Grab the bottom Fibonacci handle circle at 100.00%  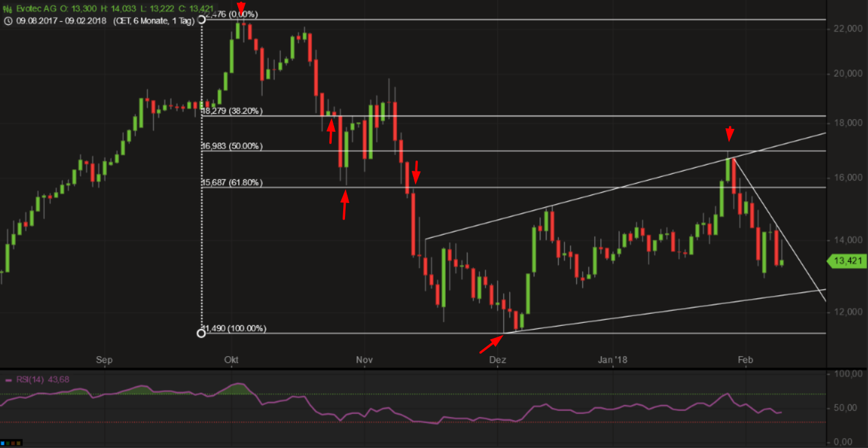coord(202,333)
